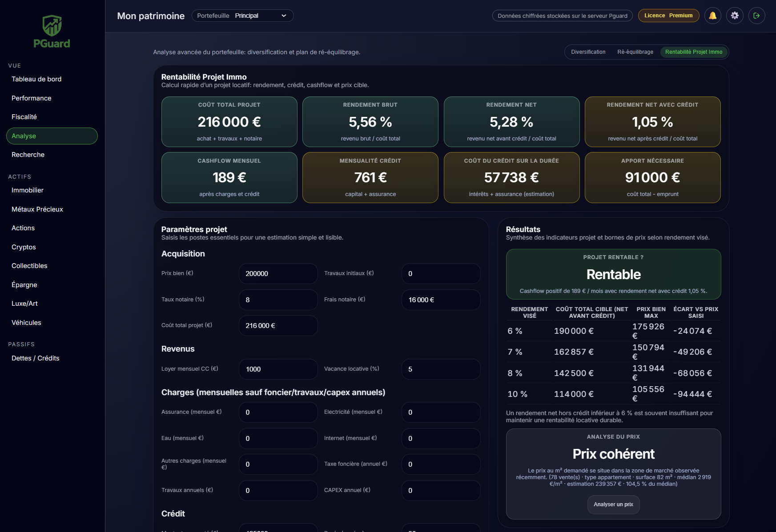Select the Rentabilité Projet Immo tab
Screen dimensions: 776x532
point(693,52)
